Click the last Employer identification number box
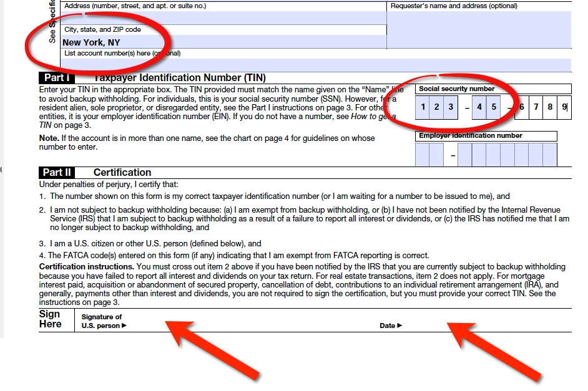The width and height of the screenshot is (588, 391). pyautogui.click(x=550, y=155)
